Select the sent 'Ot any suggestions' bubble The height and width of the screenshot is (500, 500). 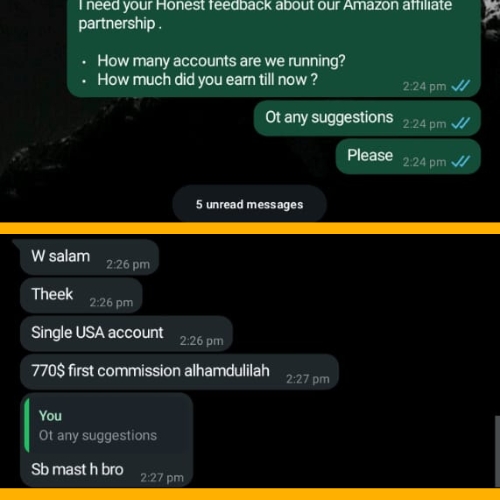click(x=367, y=118)
